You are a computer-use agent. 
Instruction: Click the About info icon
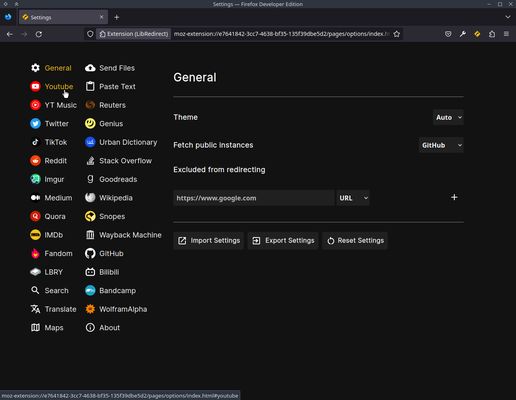[x=90, y=328]
